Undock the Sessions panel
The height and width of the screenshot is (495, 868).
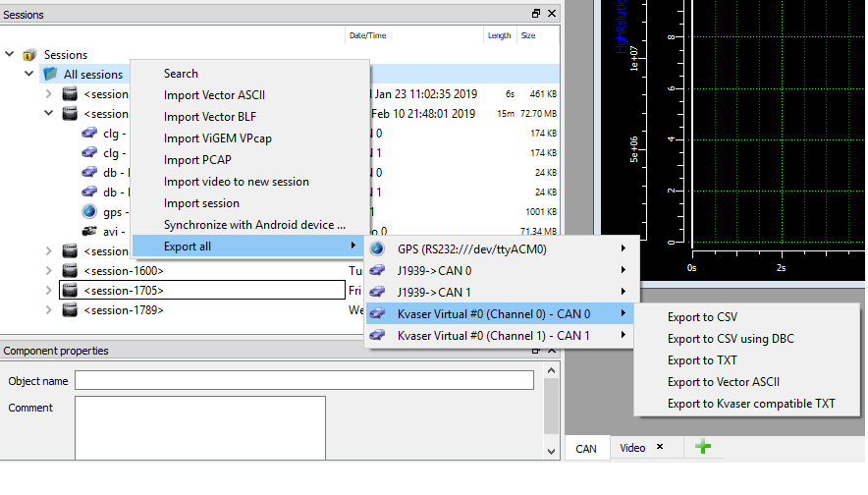pos(536,14)
